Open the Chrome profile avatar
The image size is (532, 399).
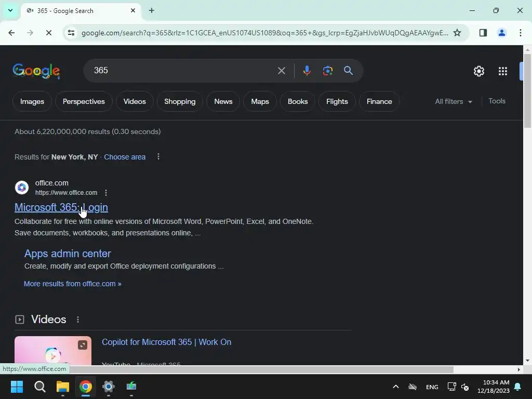(501, 33)
